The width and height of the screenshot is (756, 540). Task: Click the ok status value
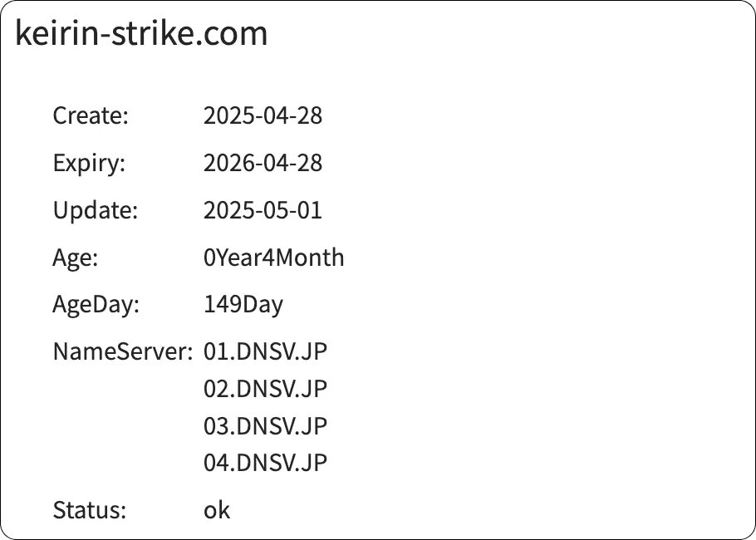click(216, 510)
